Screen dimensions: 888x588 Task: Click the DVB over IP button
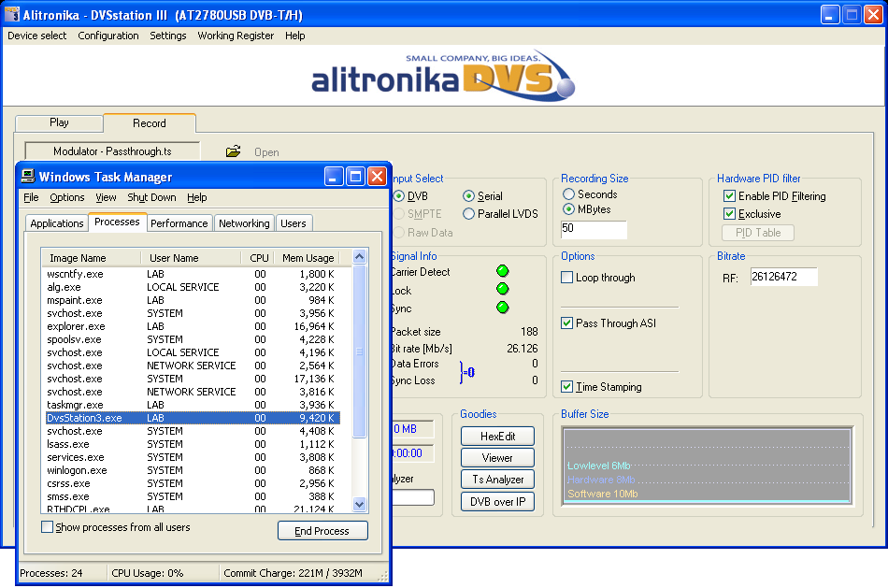[x=497, y=501]
